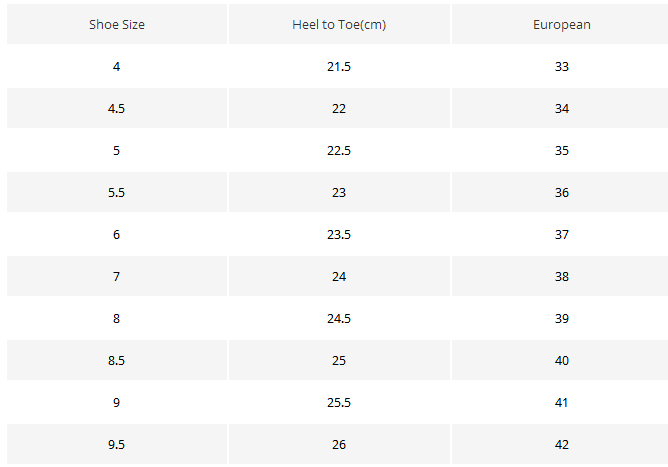
Task: Select shoe size 4 cell
Action: pyautogui.click(x=117, y=66)
